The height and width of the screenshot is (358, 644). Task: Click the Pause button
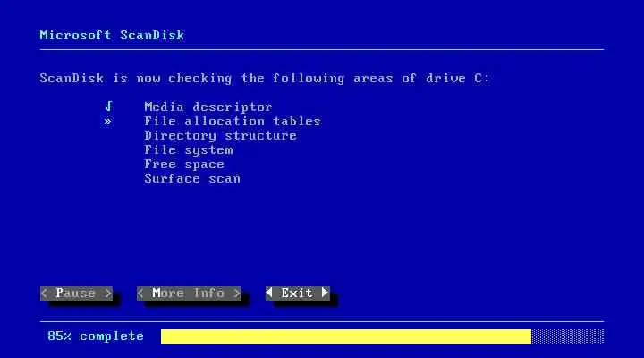pos(76,294)
